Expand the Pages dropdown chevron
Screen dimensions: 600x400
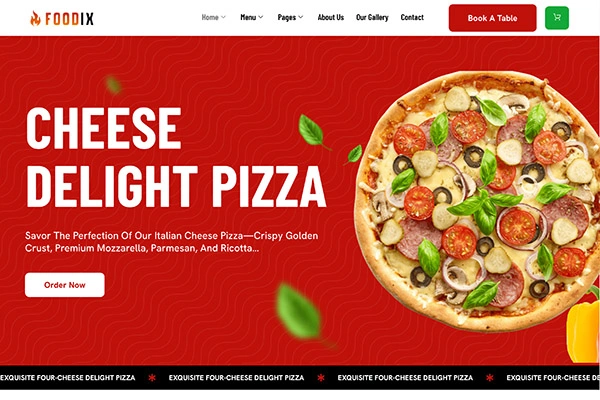301,17
